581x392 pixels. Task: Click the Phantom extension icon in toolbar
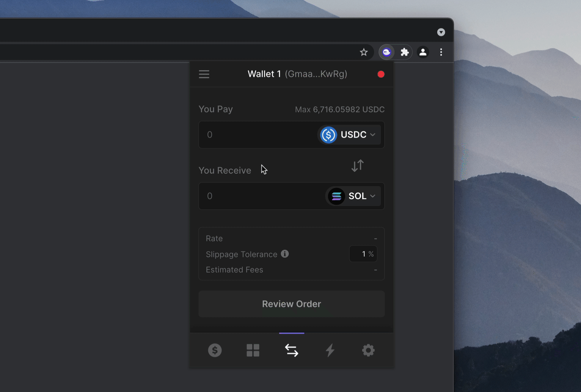tap(386, 52)
